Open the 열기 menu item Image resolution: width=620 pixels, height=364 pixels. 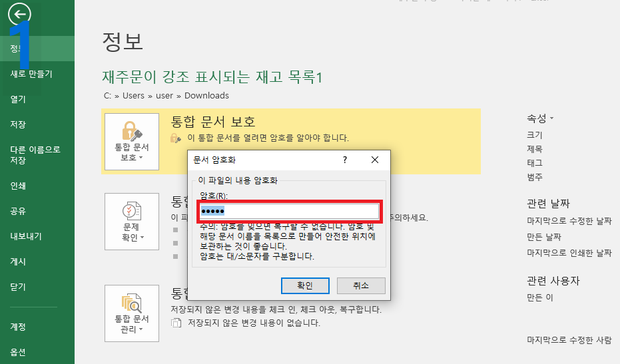[x=18, y=99]
